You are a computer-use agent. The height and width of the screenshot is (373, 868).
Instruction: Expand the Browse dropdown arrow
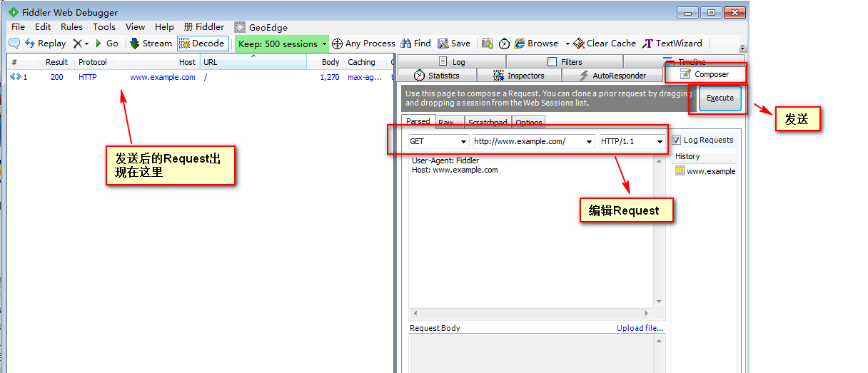(567, 44)
